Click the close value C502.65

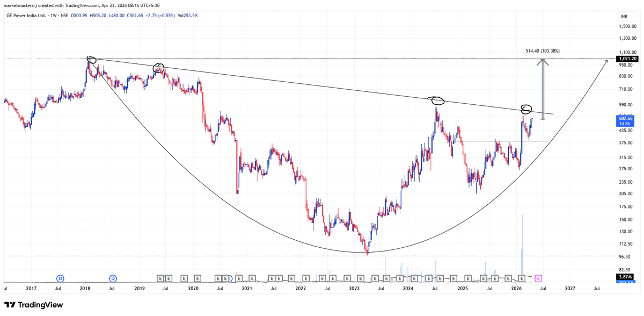pyautogui.click(x=136, y=16)
